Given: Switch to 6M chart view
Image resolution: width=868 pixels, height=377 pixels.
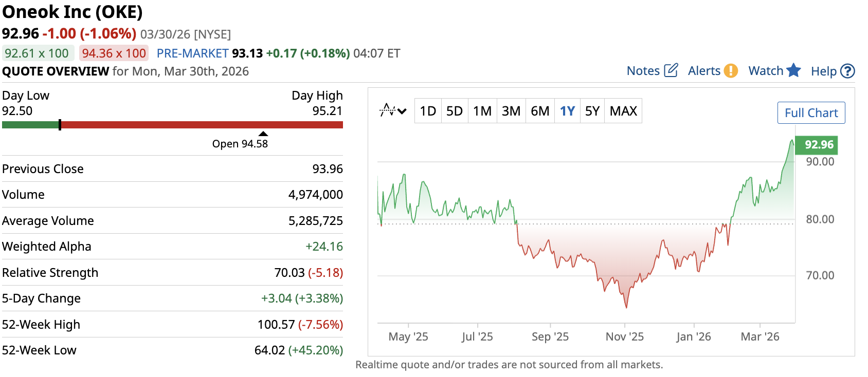Looking at the screenshot, I should (540, 111).
